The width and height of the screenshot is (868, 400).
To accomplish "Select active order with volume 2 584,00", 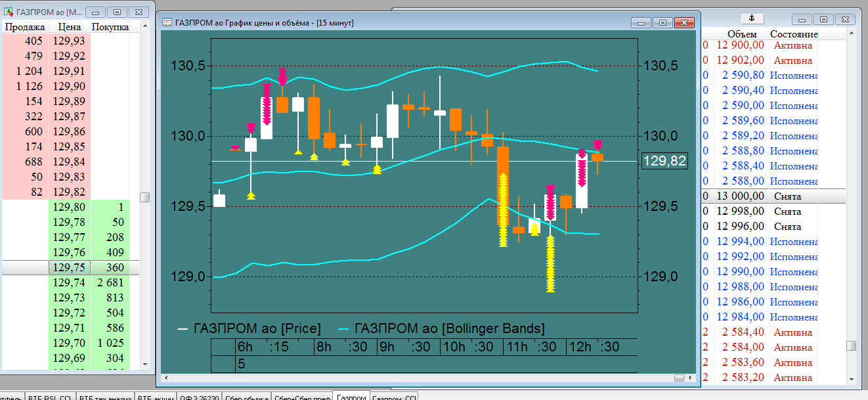I will click(x=773, y=347).
